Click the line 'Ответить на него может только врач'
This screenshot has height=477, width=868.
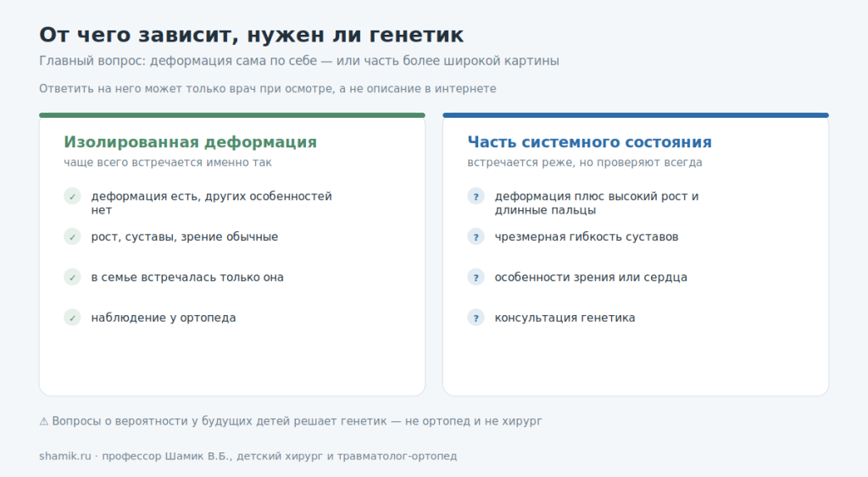267,89
